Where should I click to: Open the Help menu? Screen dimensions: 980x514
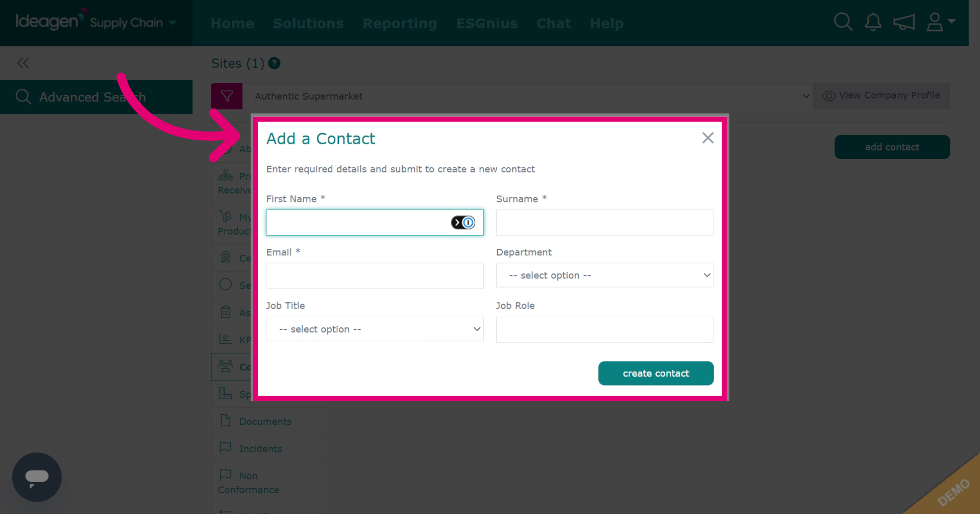point(606,23)
